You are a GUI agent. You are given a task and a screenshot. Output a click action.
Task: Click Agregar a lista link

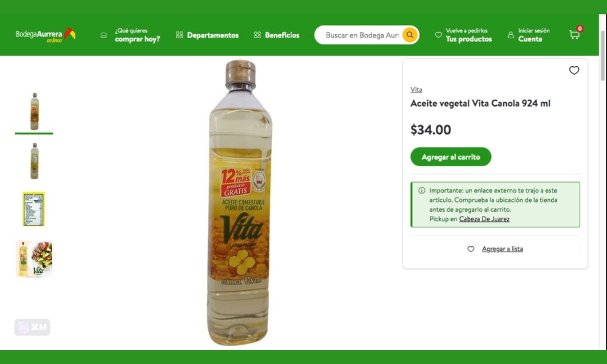[502, 249]
